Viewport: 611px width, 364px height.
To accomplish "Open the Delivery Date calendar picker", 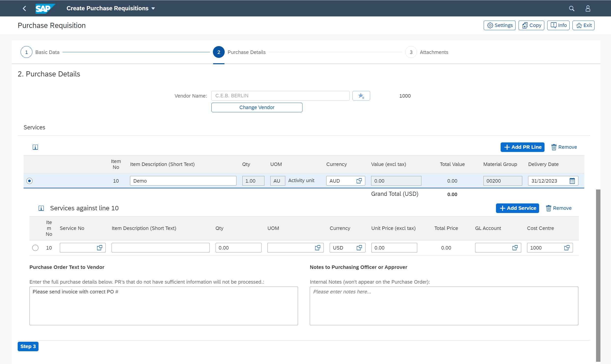I will tap(572, 181).
